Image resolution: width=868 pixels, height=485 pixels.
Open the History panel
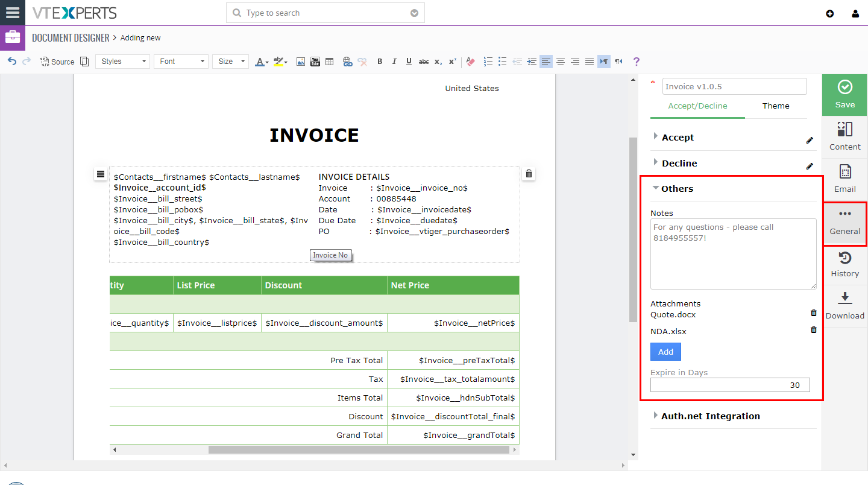pyautogui.click(x=844, y=264)
